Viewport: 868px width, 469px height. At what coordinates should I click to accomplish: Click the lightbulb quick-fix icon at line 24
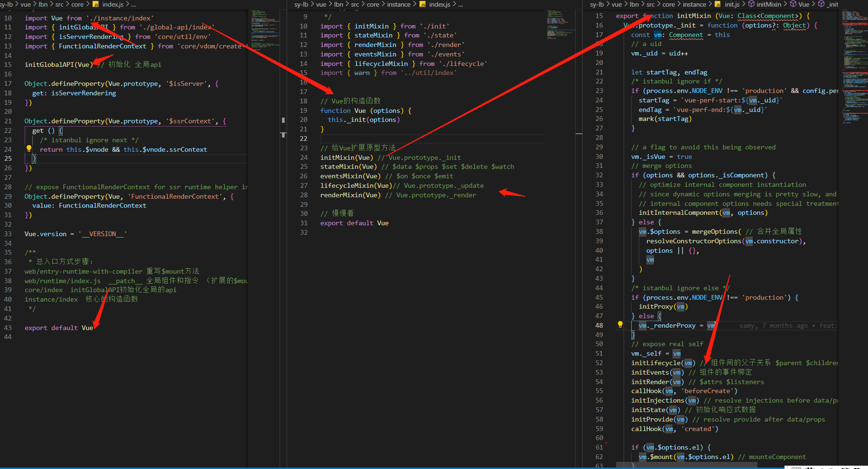(29, 148)
